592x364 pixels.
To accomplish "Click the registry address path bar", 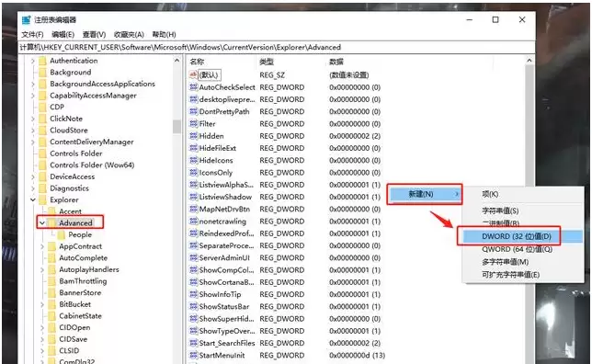I will click(x=277, y=47).
